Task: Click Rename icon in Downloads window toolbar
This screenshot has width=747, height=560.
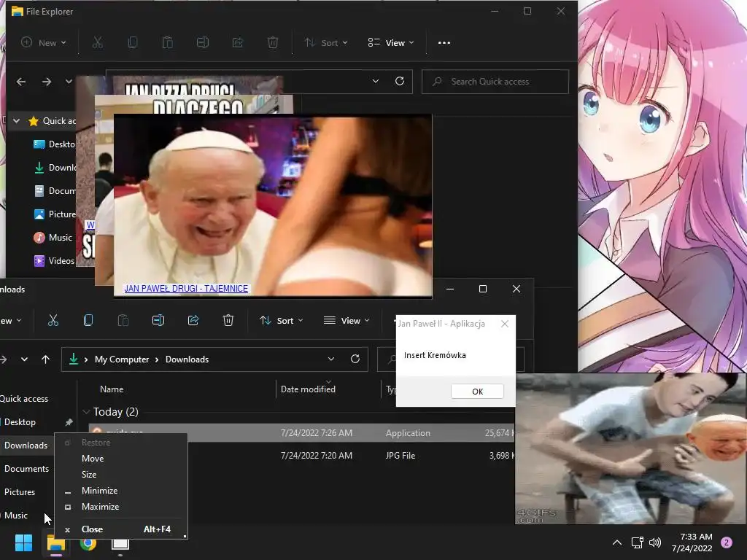Action: tap(158, 321)
